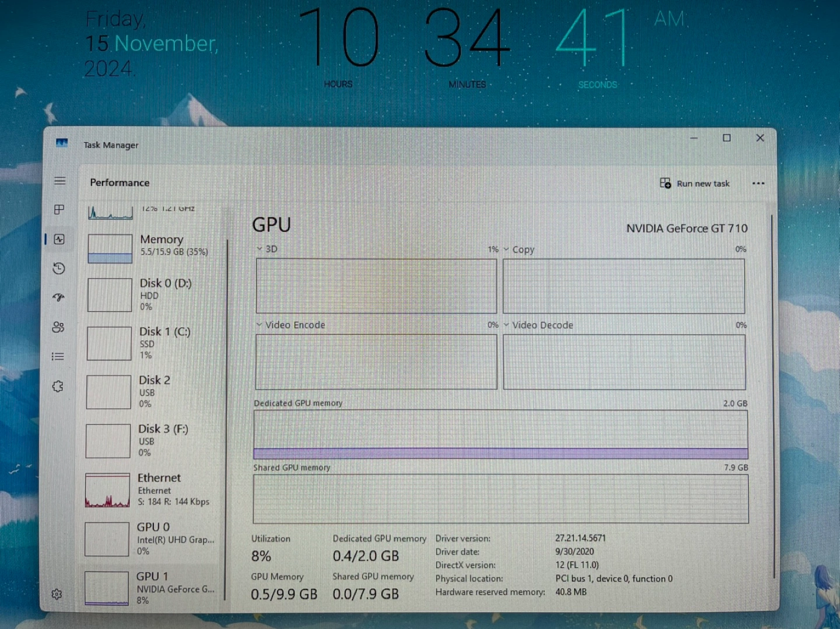The height and width of the screenshot is (629, 840).
Task: Click the Task Manager app icon
Action: (x=62, y=143)
